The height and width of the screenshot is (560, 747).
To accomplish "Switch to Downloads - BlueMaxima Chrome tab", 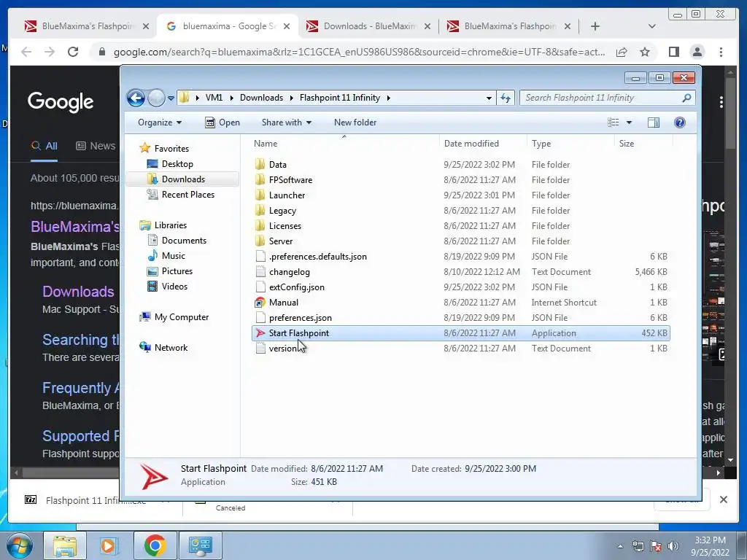I will 369,26.
